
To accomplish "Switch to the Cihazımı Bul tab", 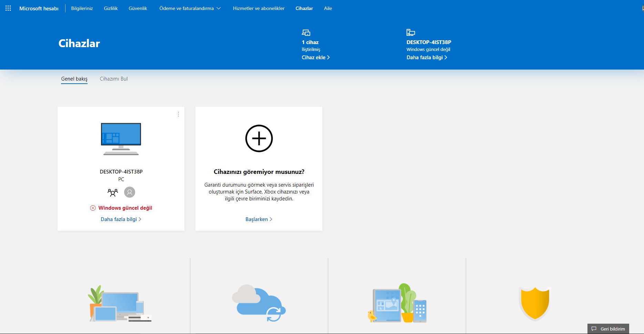I will 114,79.
